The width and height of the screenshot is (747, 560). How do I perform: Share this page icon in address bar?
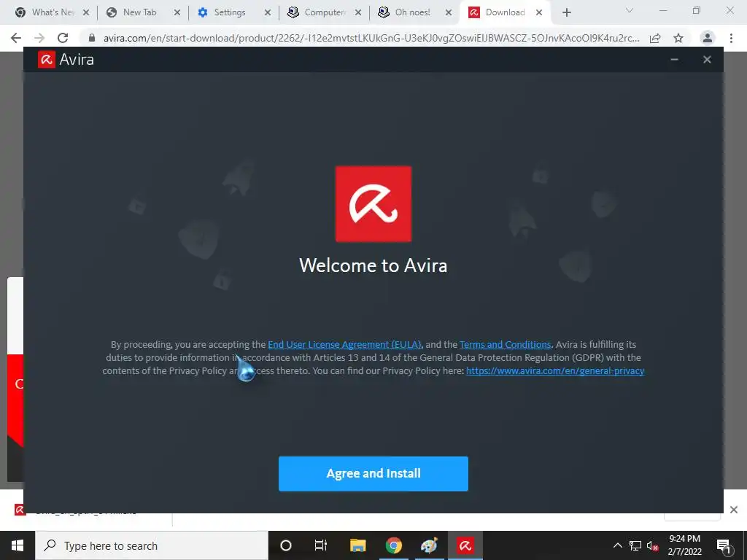[655, 38]
